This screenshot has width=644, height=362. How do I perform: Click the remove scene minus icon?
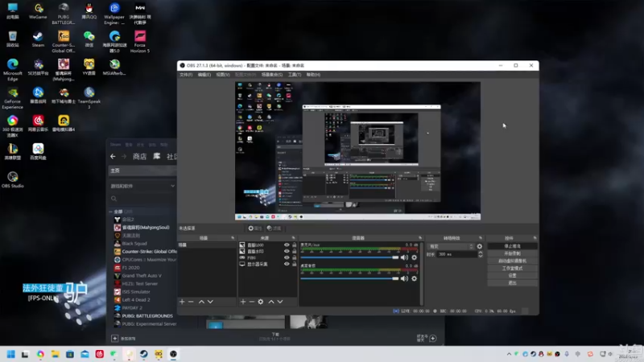tap(191, 302)
